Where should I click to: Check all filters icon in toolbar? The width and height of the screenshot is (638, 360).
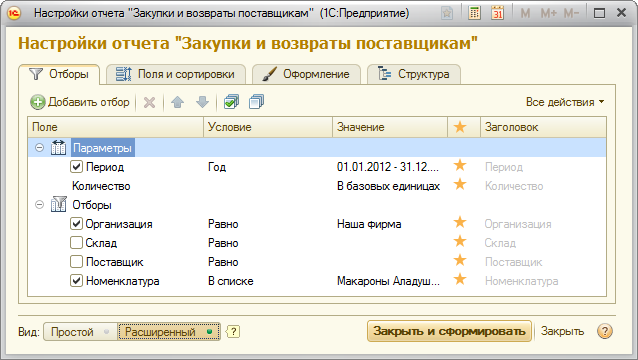[232, 102]
